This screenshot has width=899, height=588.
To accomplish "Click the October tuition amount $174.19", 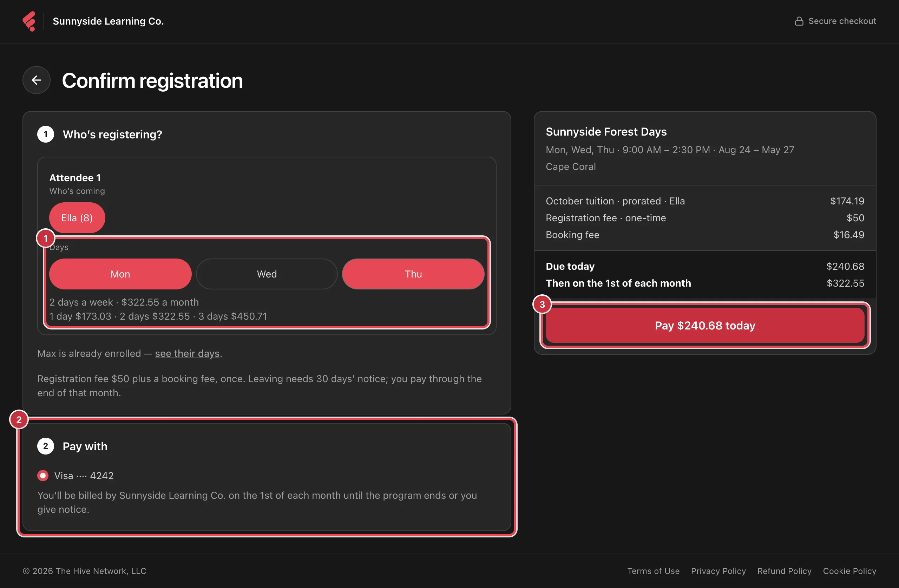I will pos(847,201).
